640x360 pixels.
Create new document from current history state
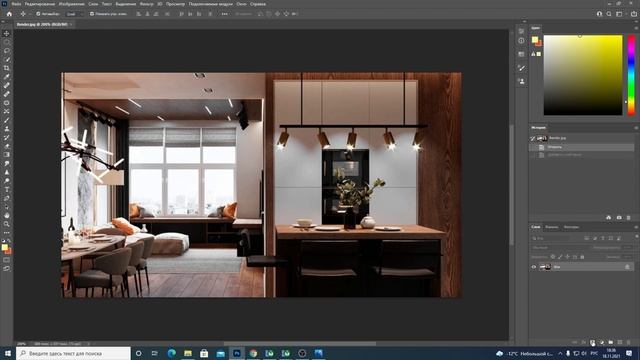pos(609,218)
